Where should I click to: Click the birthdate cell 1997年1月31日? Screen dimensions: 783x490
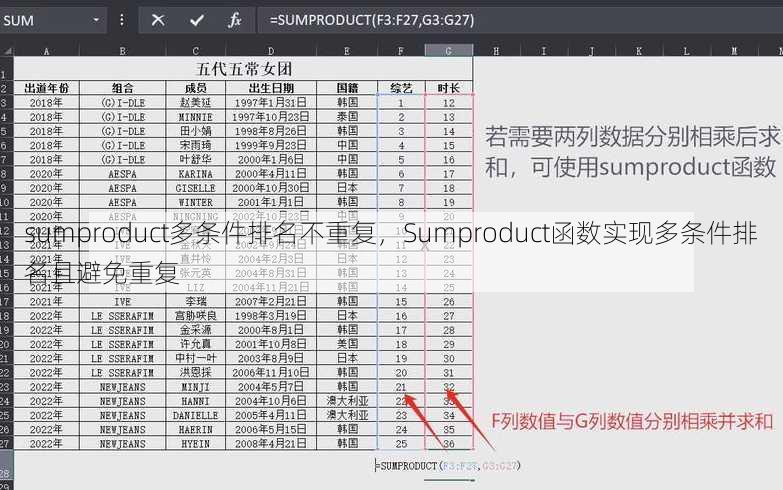pyautogui.click(x=271, y=102)
